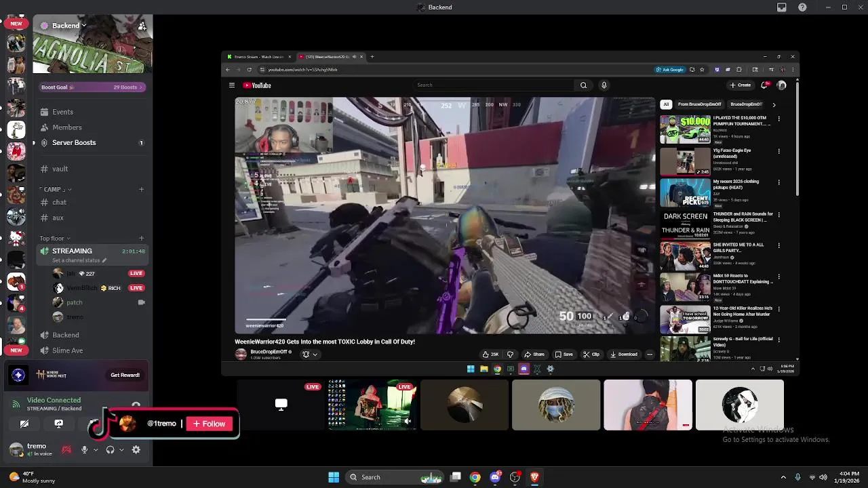Mute microphone in user panel
Viewport: 868px width, 488px height.
tap(84, 449)
